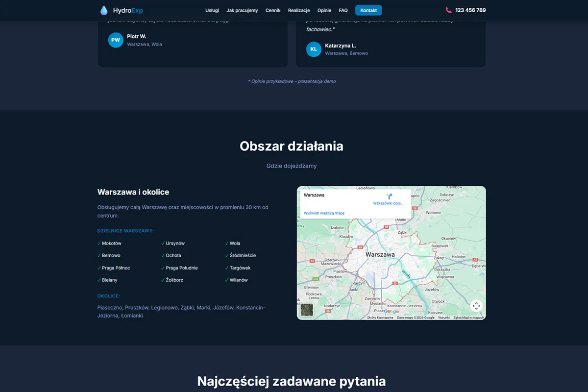Click the 'Gdzie dojeżdżamy' subtitle
The height and width of the screenshot is (392, 588).
click(x=292, y=166)
